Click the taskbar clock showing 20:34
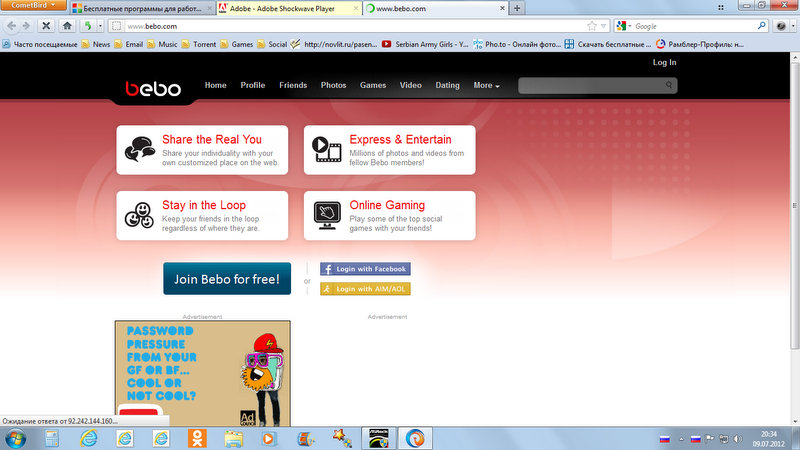The image size is (800, 450). pyautogui.click(x=768, y=439)
